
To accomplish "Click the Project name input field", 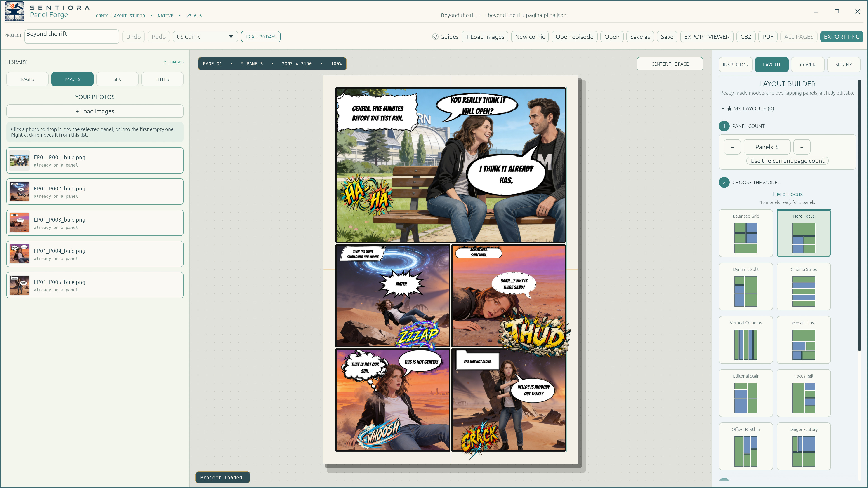I will click(72, 36).
